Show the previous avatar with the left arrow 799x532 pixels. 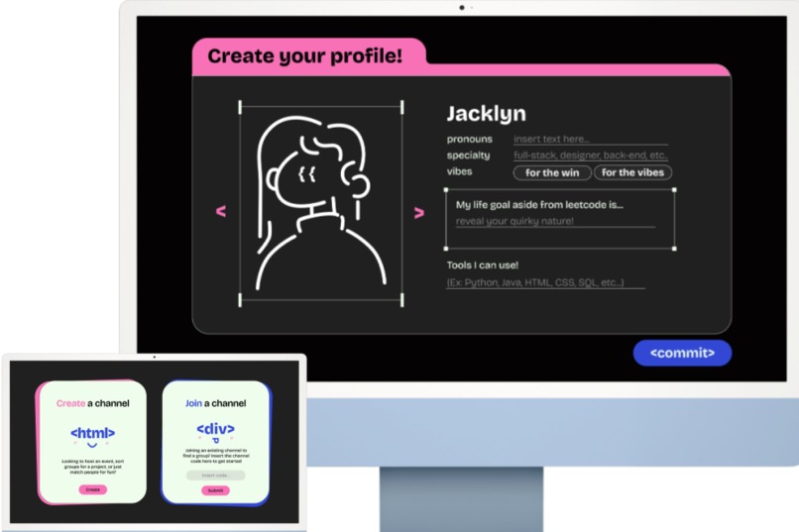tap(221, 211)
